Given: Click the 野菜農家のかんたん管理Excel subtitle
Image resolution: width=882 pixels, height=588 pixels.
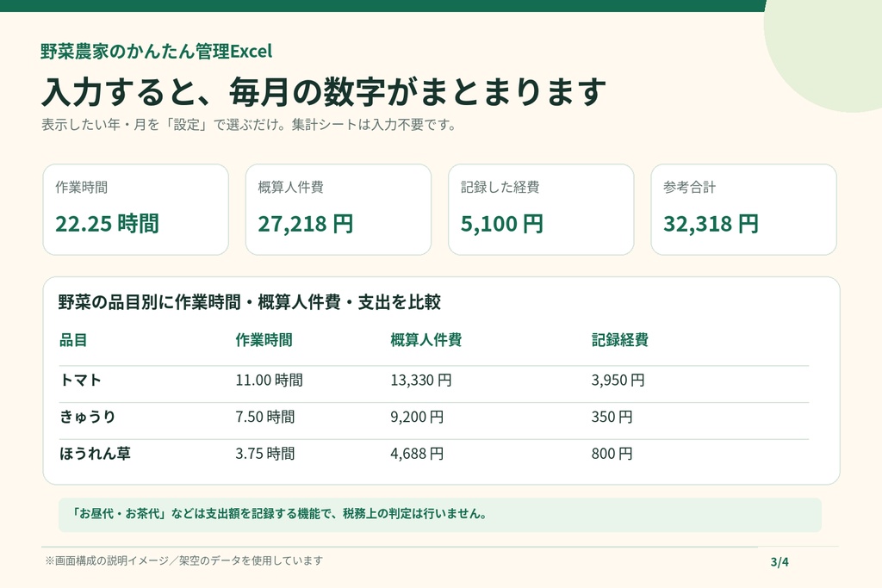Looking at the screenshot, I should click(157, 52).
